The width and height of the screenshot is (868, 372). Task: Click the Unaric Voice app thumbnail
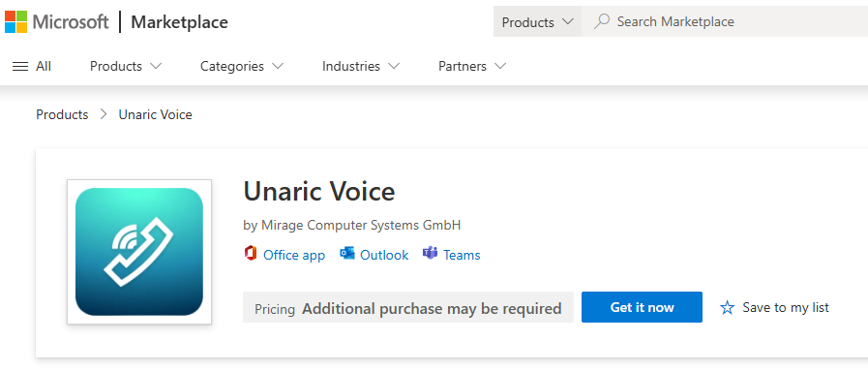[139, 252]
